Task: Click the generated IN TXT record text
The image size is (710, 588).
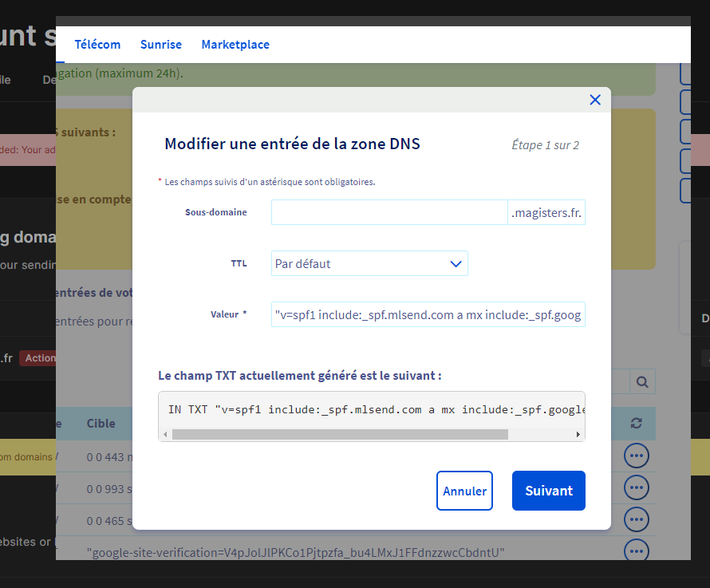Action: click(375, 409)
